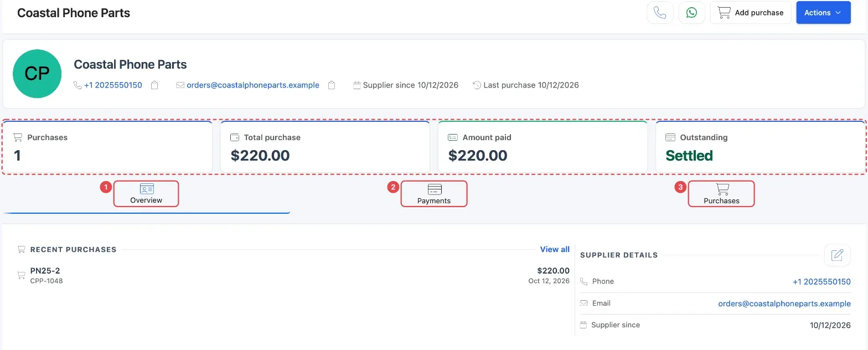Click the CP supplier avatar
This screenshot has height=350, width=868.
(37, 74)
